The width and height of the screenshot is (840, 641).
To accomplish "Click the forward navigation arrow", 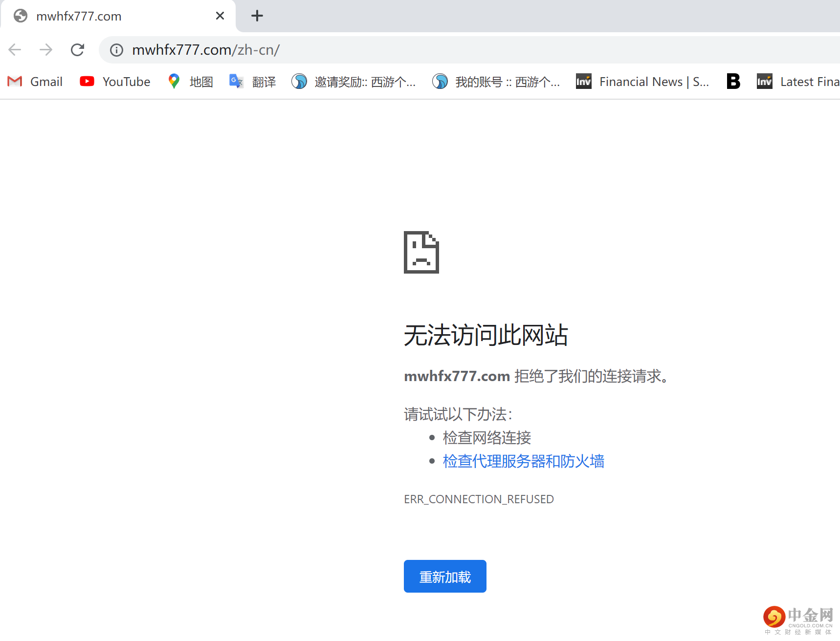I will (x=46, y=49).
